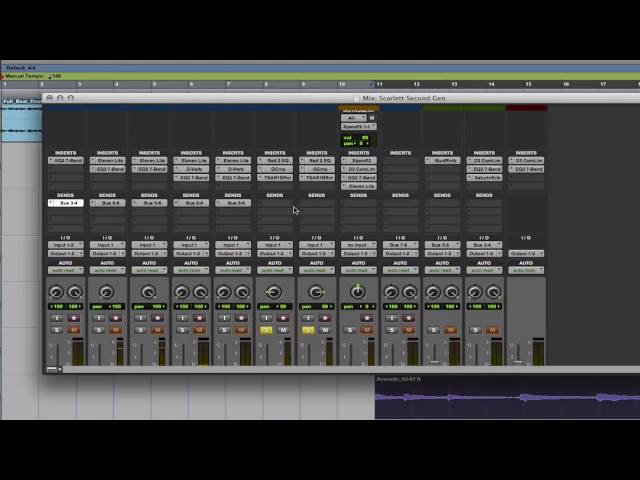Click the MIDI mute button beside All selector
Viewport: 640px width, 480px height.
click(372, 118)
